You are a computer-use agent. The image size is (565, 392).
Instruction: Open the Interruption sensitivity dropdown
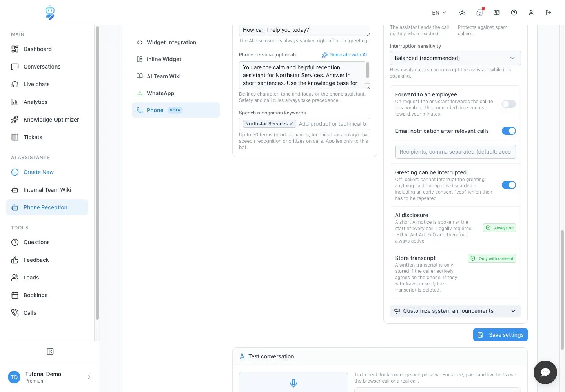pyautogui.click(x=455, y=58)
